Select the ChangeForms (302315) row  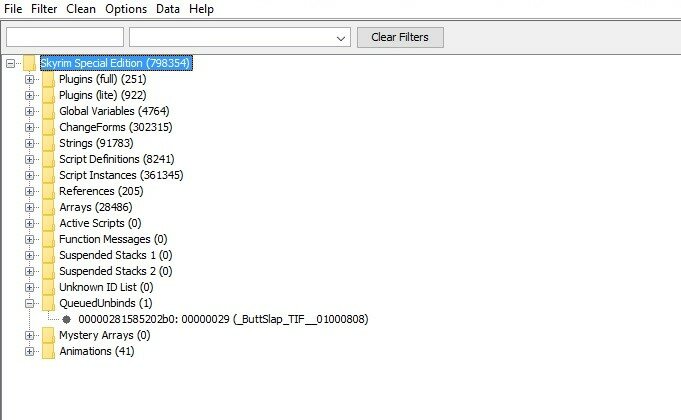click(x=116, y=128)
